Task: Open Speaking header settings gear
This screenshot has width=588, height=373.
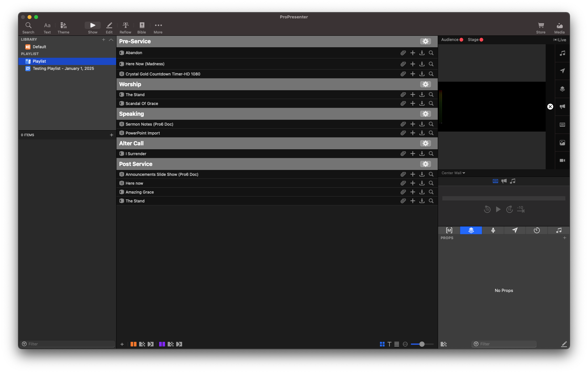Action: coord(426,114)
